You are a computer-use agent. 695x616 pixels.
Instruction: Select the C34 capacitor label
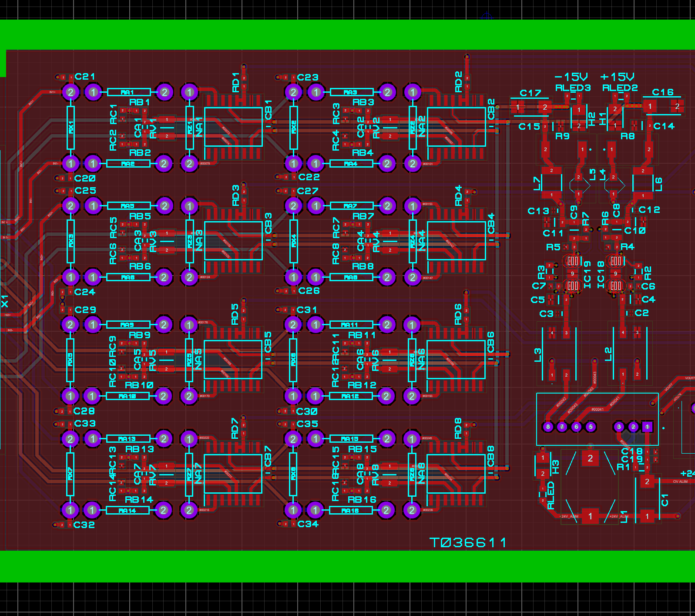(x=308, y=524)
